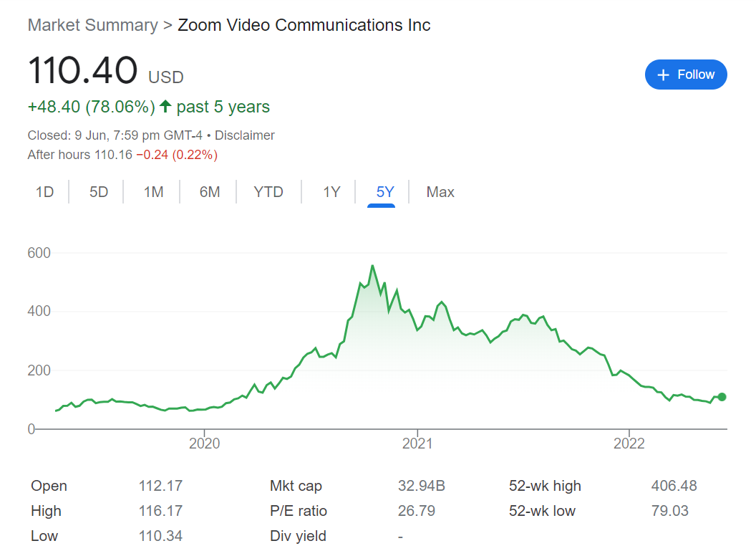Click the 2020 x-axis label
This screenshot has width=756, height=551.
(x=204, y=444)
